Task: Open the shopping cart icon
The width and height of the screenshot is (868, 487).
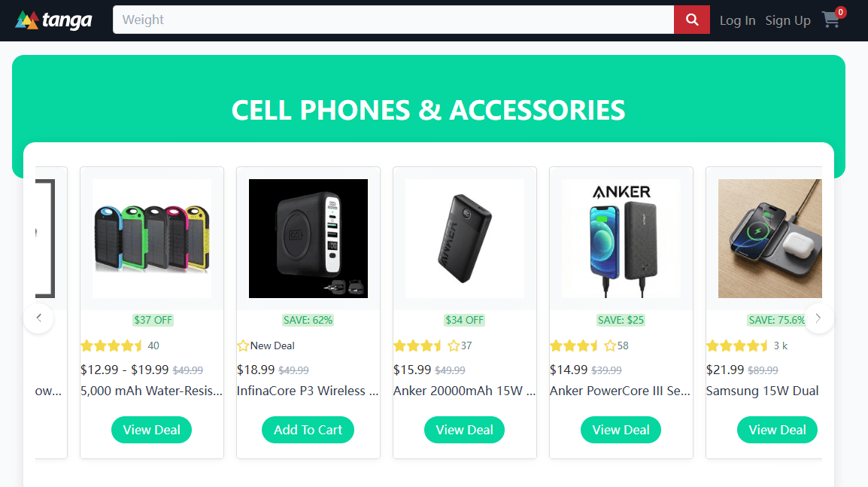Action: coord(831,20)
